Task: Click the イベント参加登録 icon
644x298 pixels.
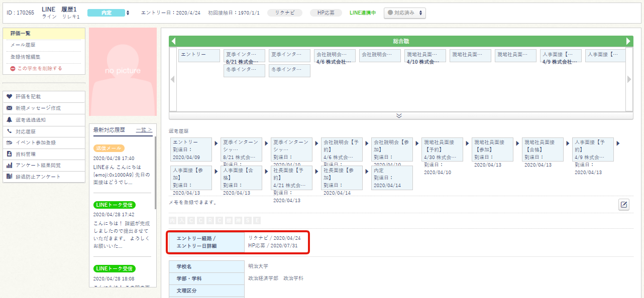Action: tap(9, 142)
